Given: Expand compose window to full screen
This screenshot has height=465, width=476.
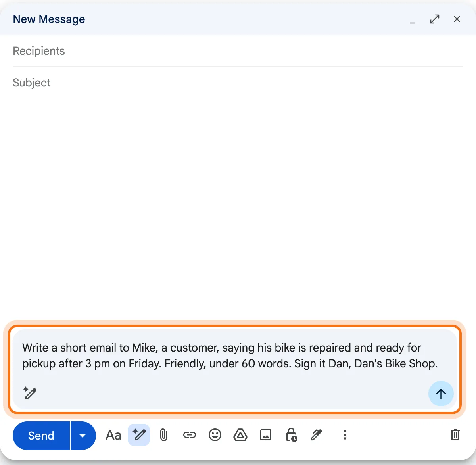Looking at the screenshot, I should (x=435, y=19).
